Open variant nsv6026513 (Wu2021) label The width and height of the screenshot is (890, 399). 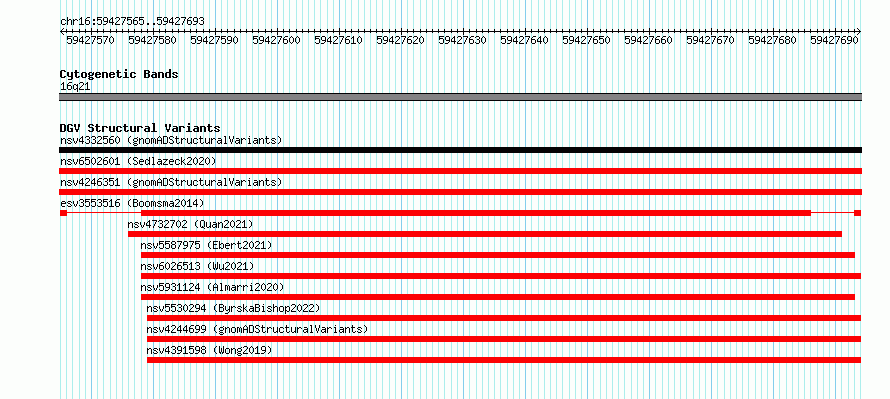tap(198, 266)
